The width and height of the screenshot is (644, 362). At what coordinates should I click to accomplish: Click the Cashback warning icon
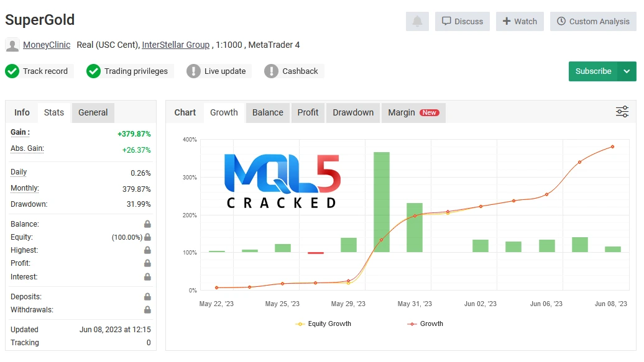click(x=271, y=71)
